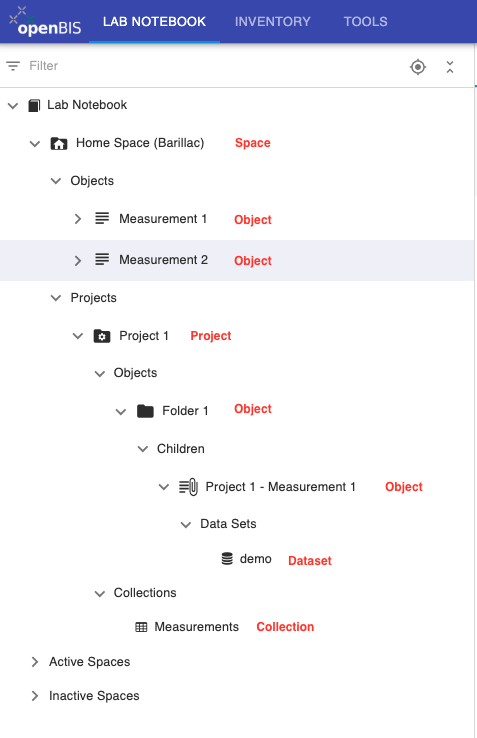477x738 pixels.
Task: Collapse the Data Sets group
Action: 186,524
